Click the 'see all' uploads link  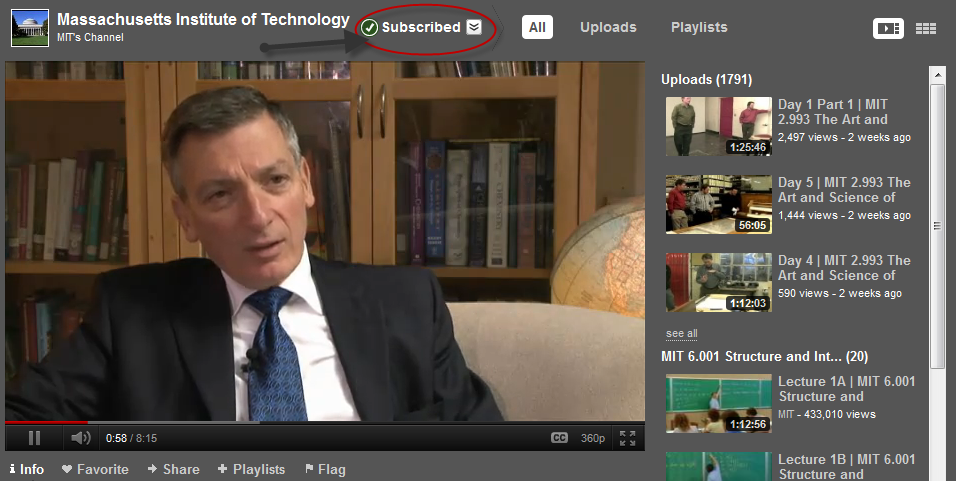point(681,333)
